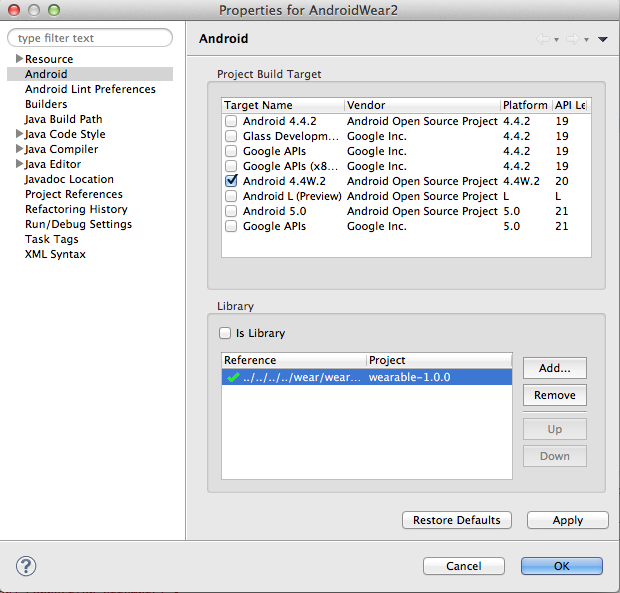
Task: Check the Glass Development Kit target checkbox
Action: 231,136
